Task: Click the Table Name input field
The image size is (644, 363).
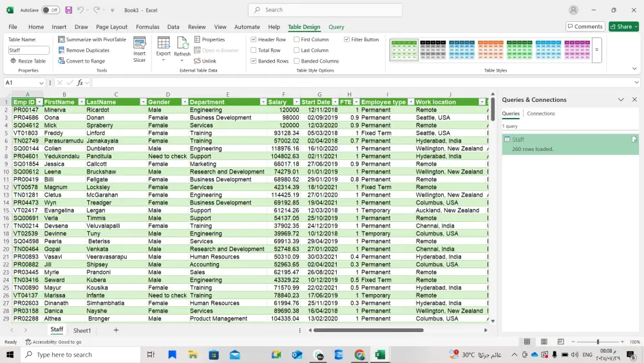Action: [29, 50]
